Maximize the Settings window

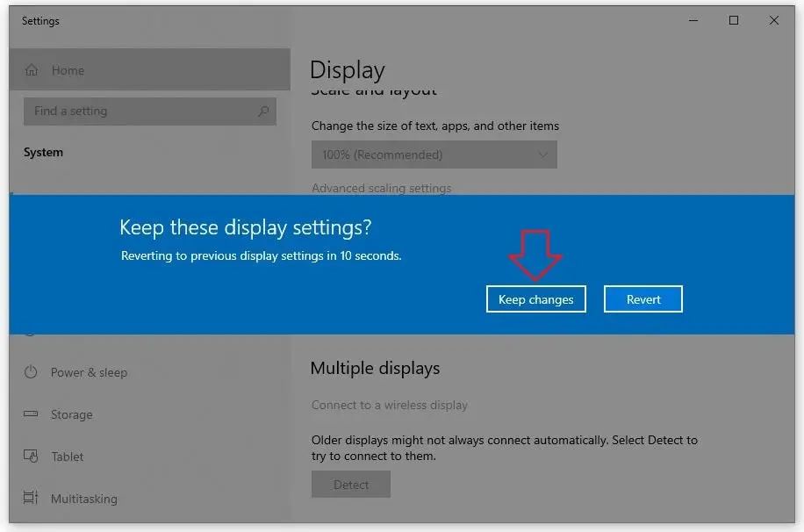[734, 20]
